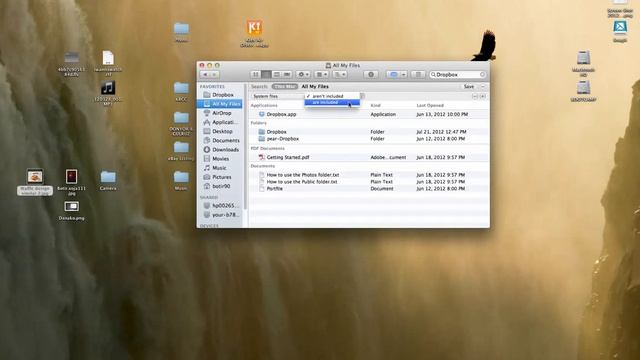Image resolution: width=640 pixels, height=360 pixels.
Task: Click the toolbar icon just left of search field
Action: pos(418,75)
